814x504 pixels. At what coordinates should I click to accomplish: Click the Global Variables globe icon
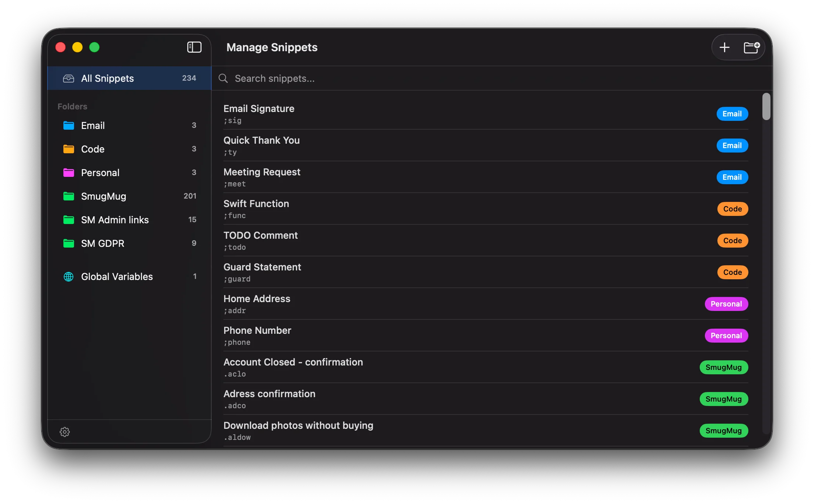coord(69,276)
